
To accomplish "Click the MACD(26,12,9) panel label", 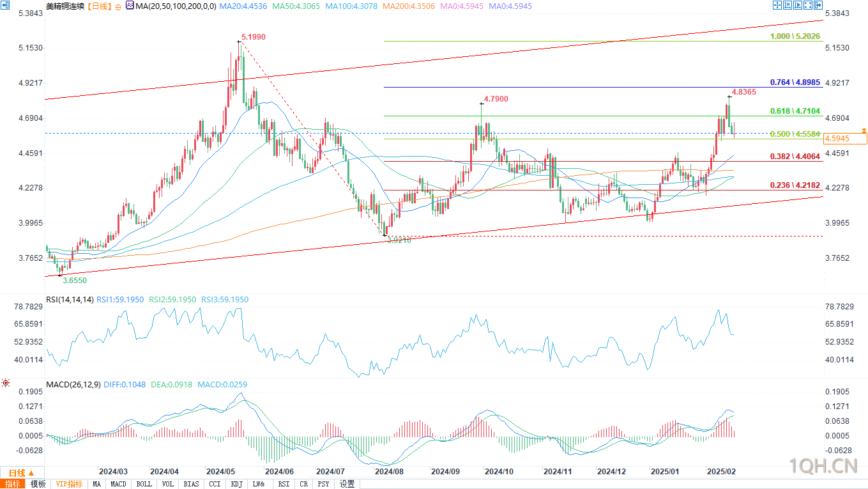I will (x=73, y=385).
